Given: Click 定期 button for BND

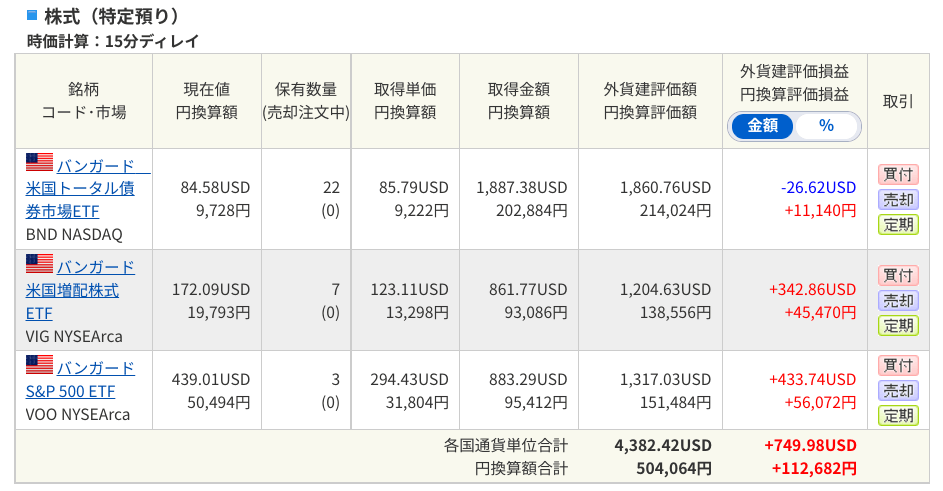Looking at the screenshot, I should point(898,225).
